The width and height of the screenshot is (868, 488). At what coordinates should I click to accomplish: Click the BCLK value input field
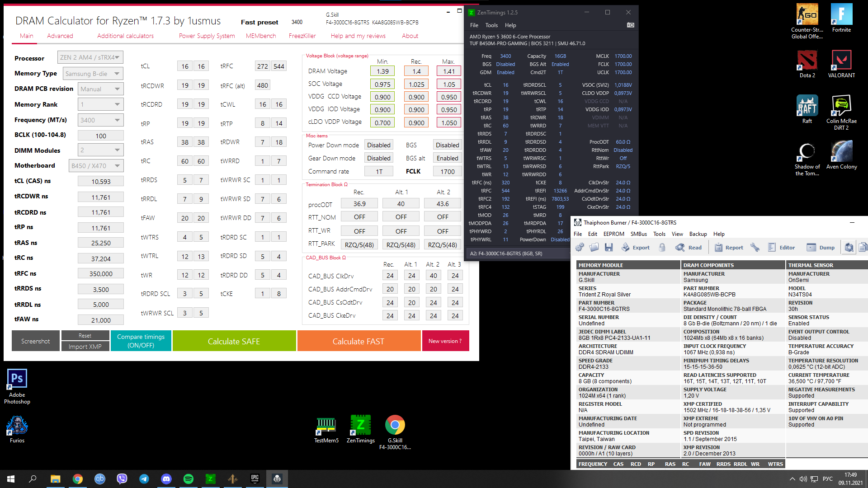100,136
